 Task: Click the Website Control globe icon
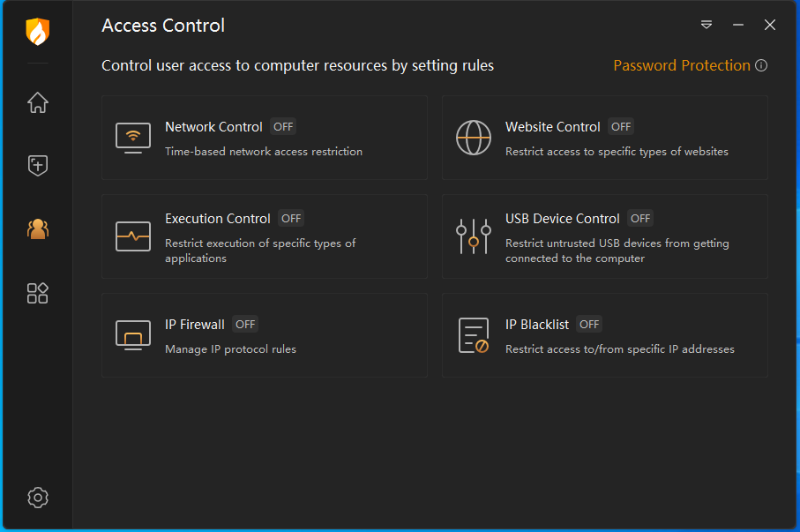[474, 138]
